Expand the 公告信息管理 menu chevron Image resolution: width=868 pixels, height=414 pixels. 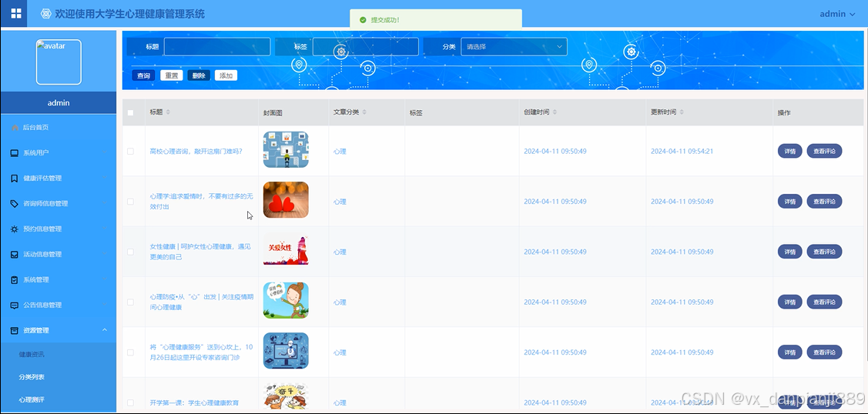point(105,305)
